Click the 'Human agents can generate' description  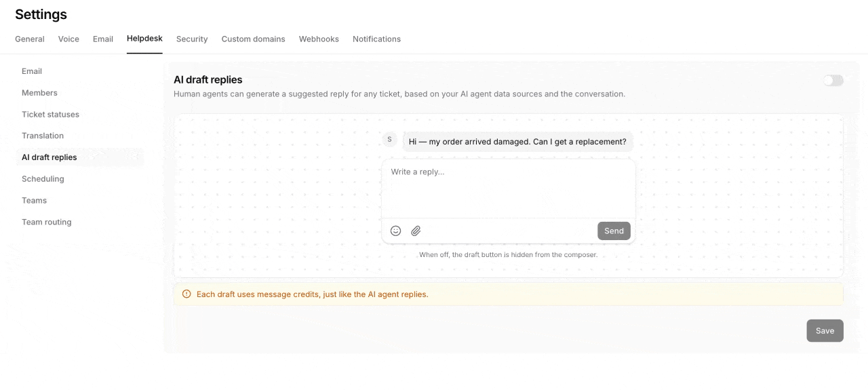(399, 94)
